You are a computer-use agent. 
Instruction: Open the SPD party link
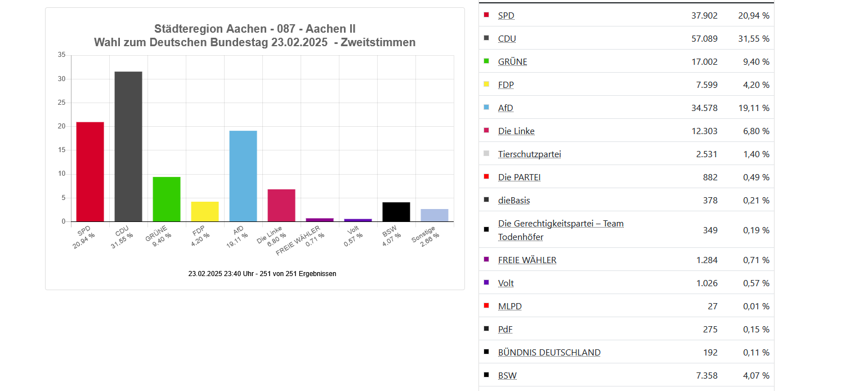tap(505, 15)
